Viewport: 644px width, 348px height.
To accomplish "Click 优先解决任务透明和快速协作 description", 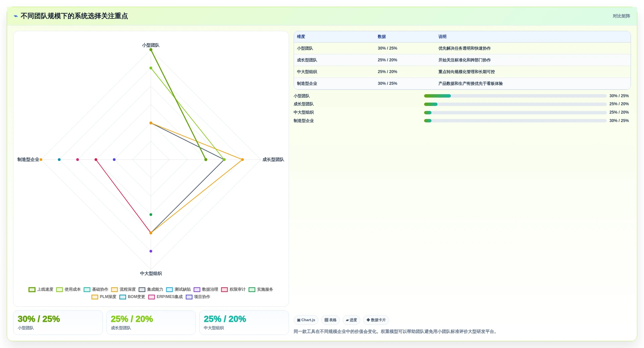I will click(465, 48).
